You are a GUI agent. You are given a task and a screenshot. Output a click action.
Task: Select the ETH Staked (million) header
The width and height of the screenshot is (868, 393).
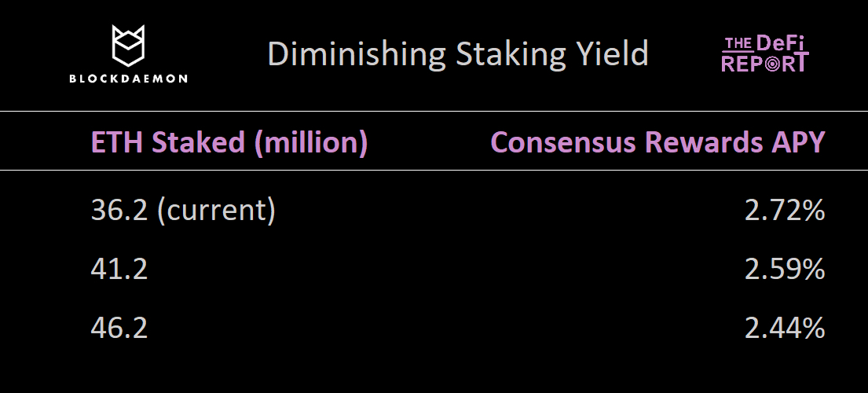coord(229,143)
